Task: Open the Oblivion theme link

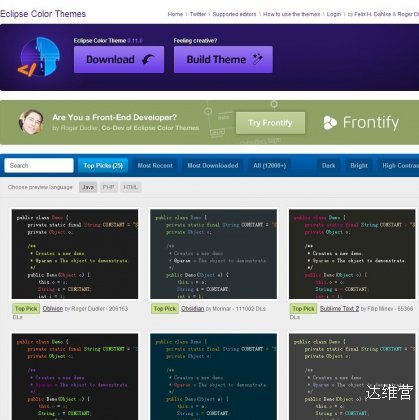Action: [53, 309]
